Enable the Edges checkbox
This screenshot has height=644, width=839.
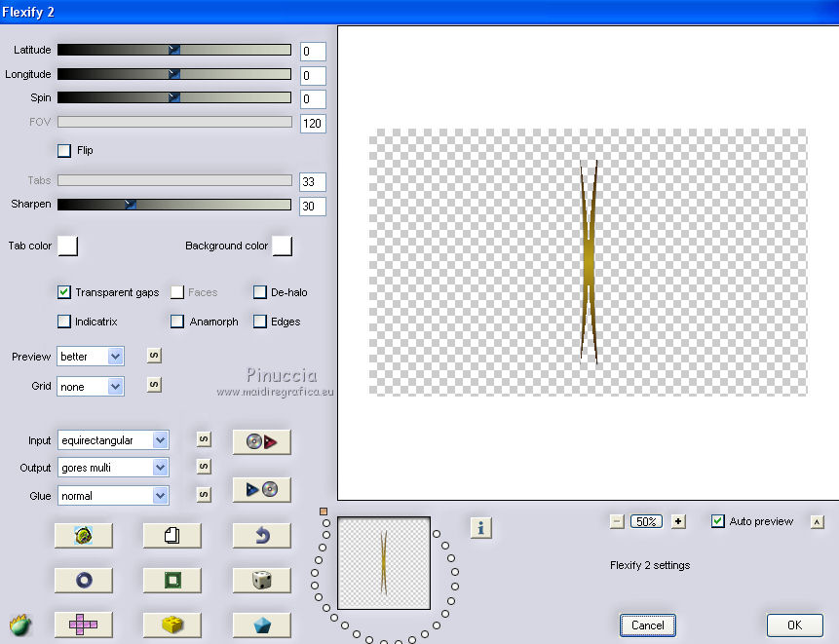pos(260,322)
